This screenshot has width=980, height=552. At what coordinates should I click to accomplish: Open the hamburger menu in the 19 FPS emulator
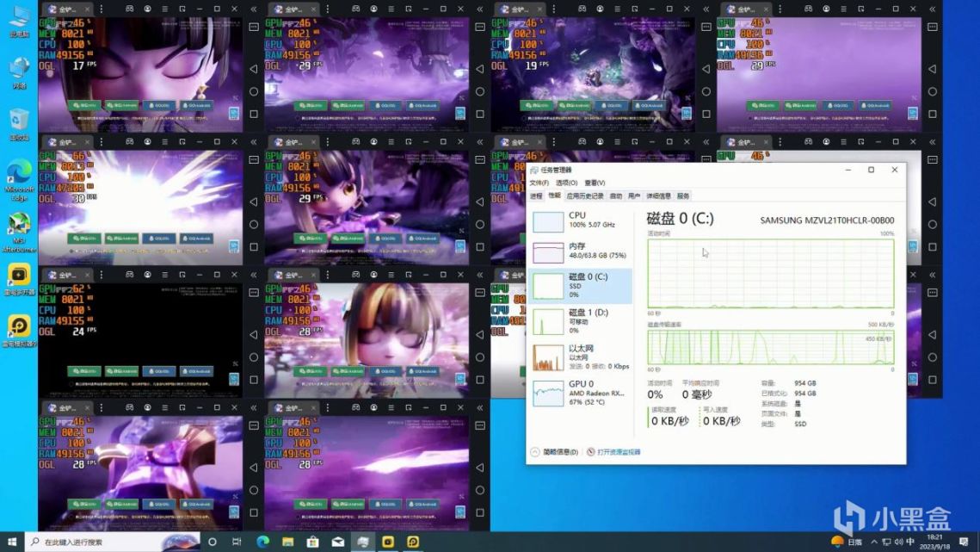coord(618,9)
